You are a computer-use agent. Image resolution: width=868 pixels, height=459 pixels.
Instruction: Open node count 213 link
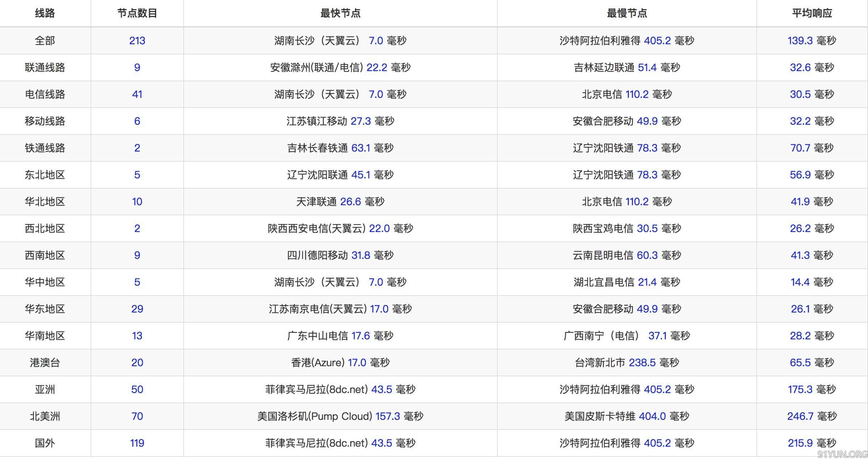(x=137, y=40)
